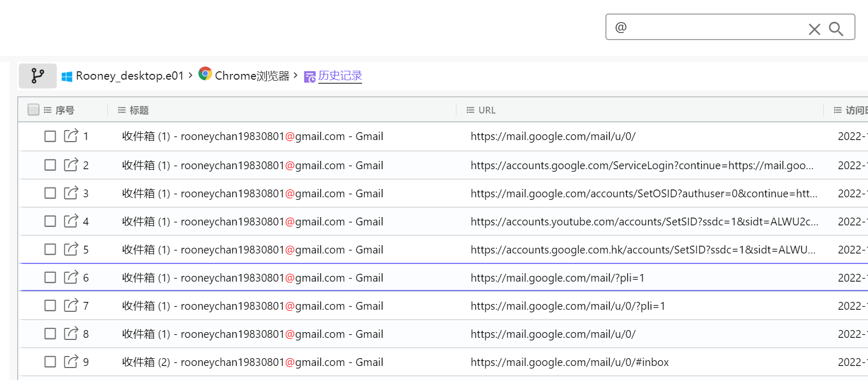Open the 标题 column menu icon

click(122, 110)
